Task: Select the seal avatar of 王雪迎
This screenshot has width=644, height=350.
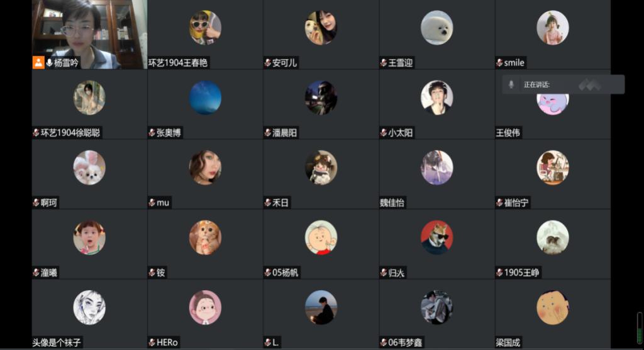Action: click(436, 28)
